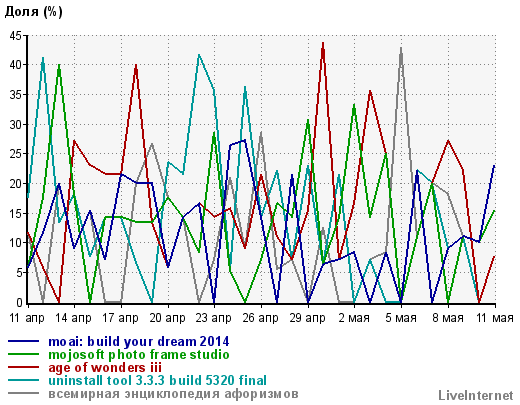520x405 pixels.
Task: Click the '8 мая' date label
Action: [448, 318]
